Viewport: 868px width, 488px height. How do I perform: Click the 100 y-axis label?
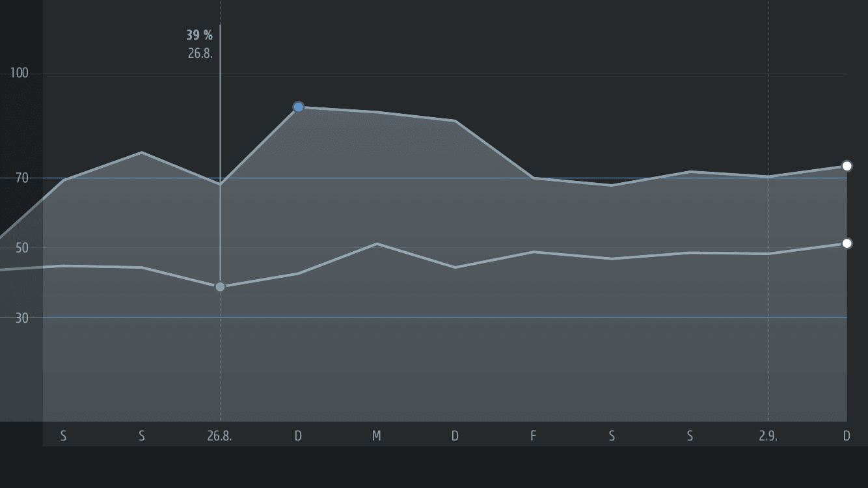pyautogui.click(x=20, y=73)
